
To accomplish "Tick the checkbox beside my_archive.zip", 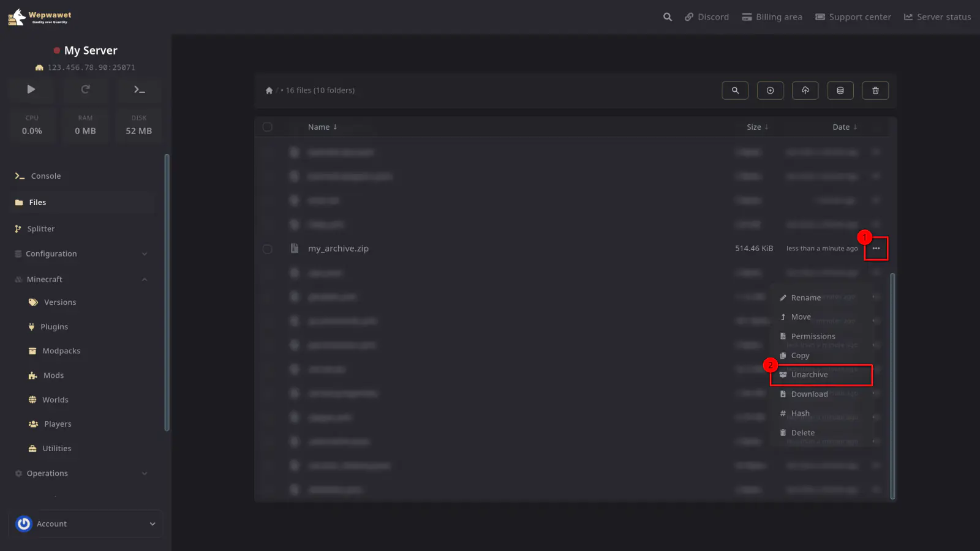I will click(x=268, y=249).
